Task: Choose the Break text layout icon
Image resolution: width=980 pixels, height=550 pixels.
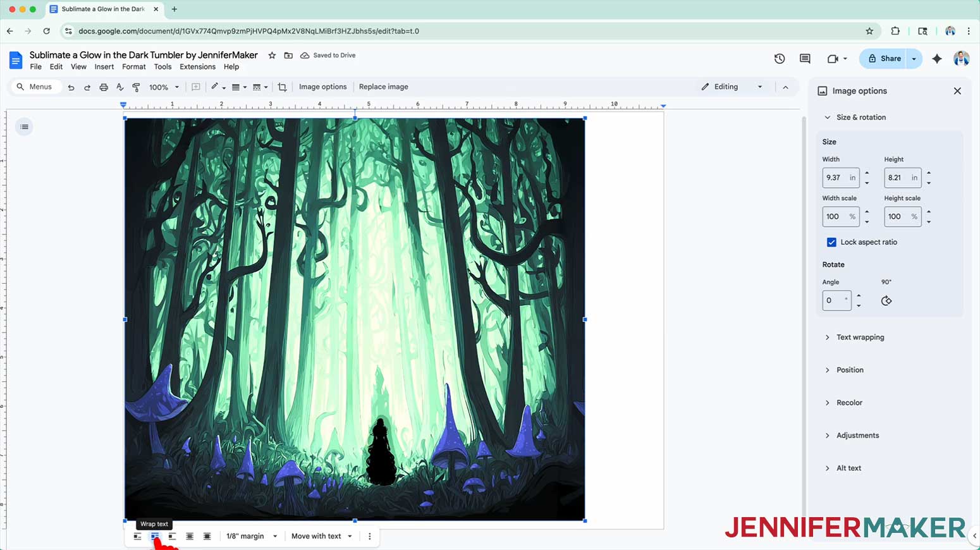Action: point(172,536)
